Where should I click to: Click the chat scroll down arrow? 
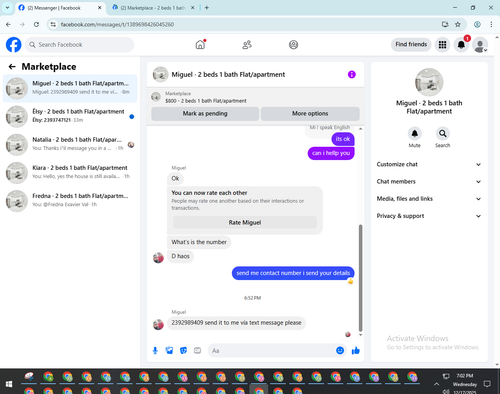click(x=360, y=335)
